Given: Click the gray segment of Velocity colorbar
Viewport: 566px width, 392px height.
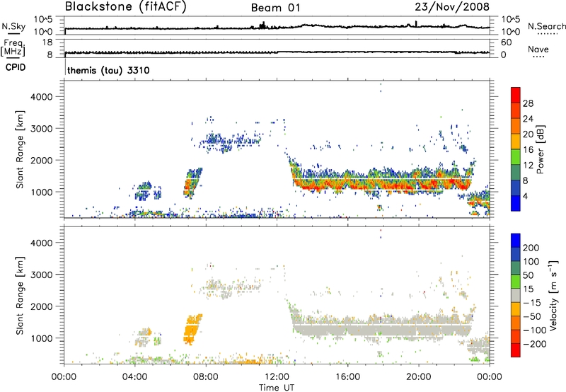Looking at the screenshot, I should point(516,295).
